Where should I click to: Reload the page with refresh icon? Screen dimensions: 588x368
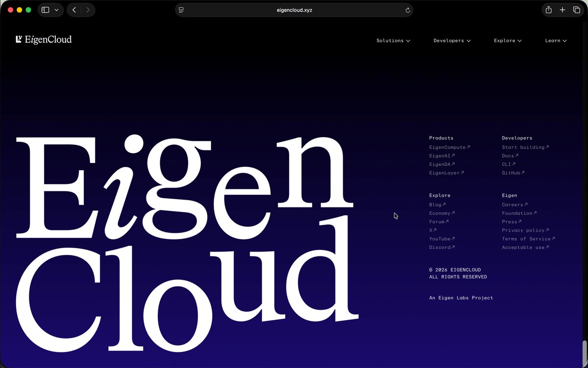tap(407, 10)
